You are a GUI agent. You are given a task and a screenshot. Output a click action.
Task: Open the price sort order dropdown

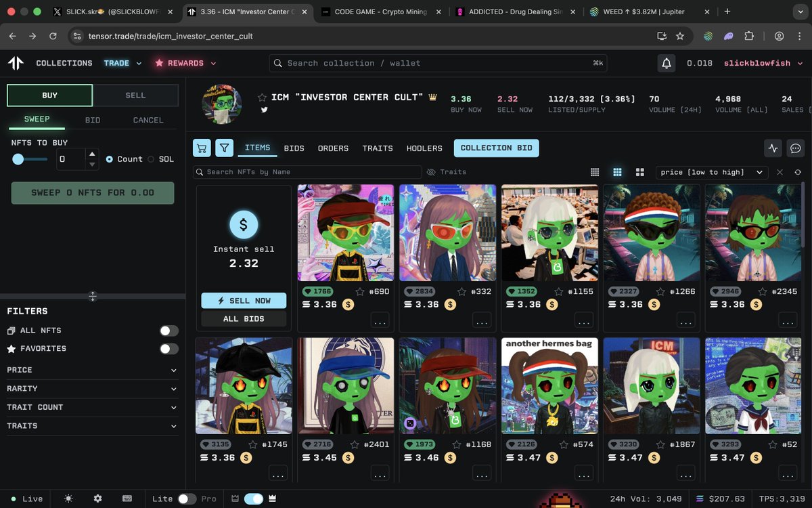712,172
